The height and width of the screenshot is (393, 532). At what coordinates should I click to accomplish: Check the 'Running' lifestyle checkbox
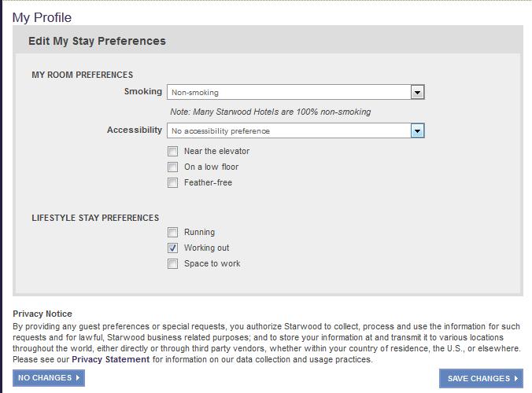click(x=173, y=232)
